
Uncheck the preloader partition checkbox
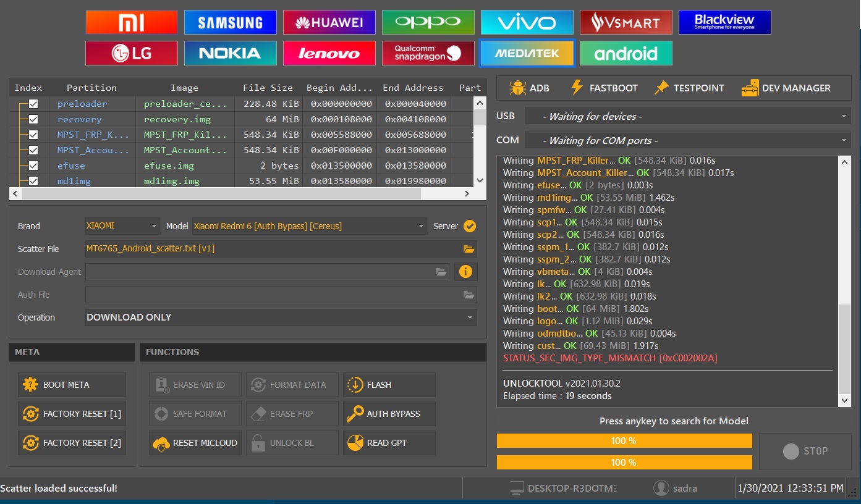[33, 104]
